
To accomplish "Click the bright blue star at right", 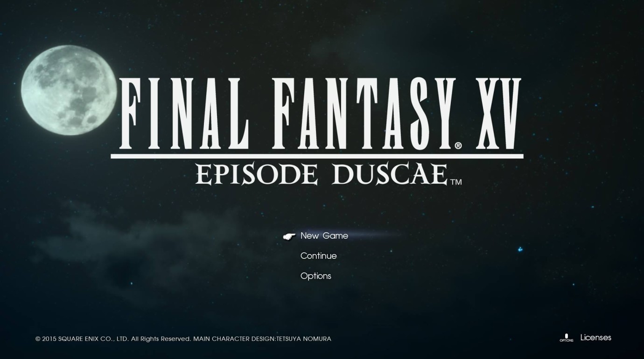I will point(520,249).
